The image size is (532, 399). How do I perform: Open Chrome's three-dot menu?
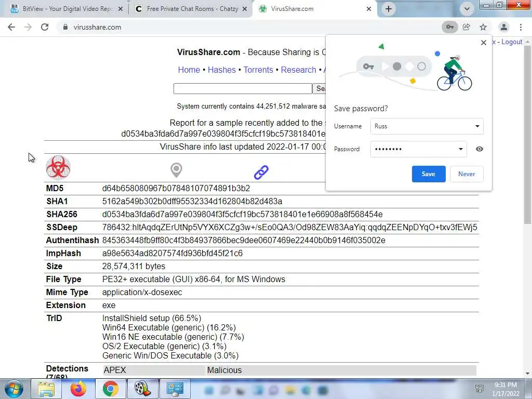coord(521,27)
